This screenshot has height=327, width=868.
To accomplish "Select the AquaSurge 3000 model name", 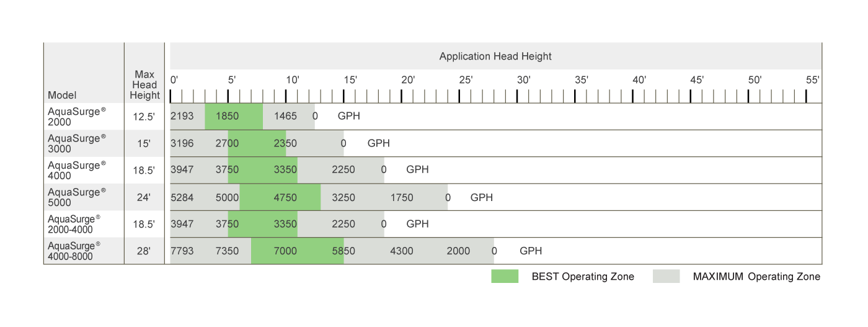I will 77,143.
